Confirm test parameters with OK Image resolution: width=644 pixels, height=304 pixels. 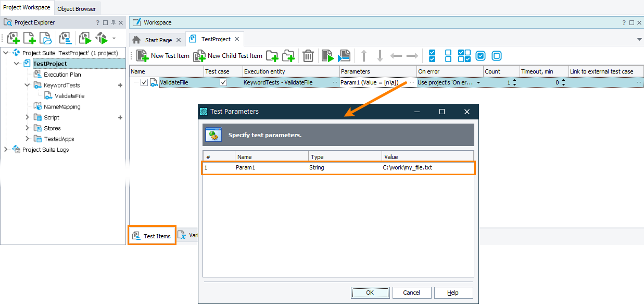point(370,293)
